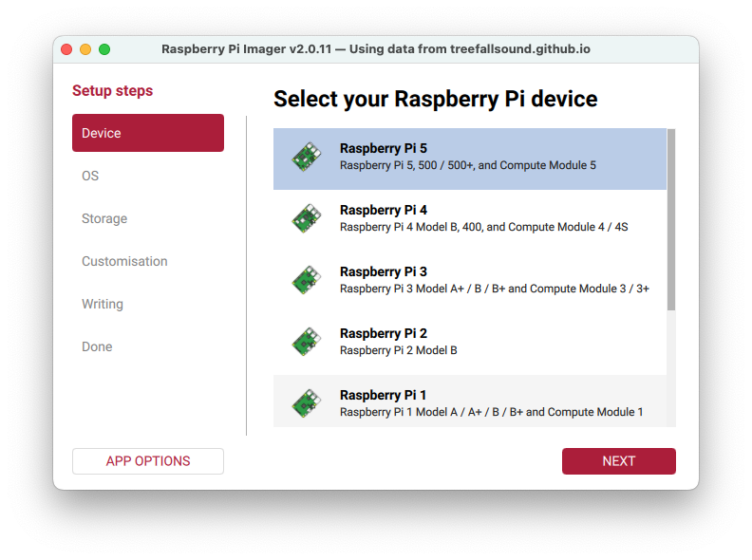Viewport: 752px width, 560px height.
Task: Click 'Raspberry Pi 5, 500 / 500+, and Compute Module 5'
Action: pos(468,165)
